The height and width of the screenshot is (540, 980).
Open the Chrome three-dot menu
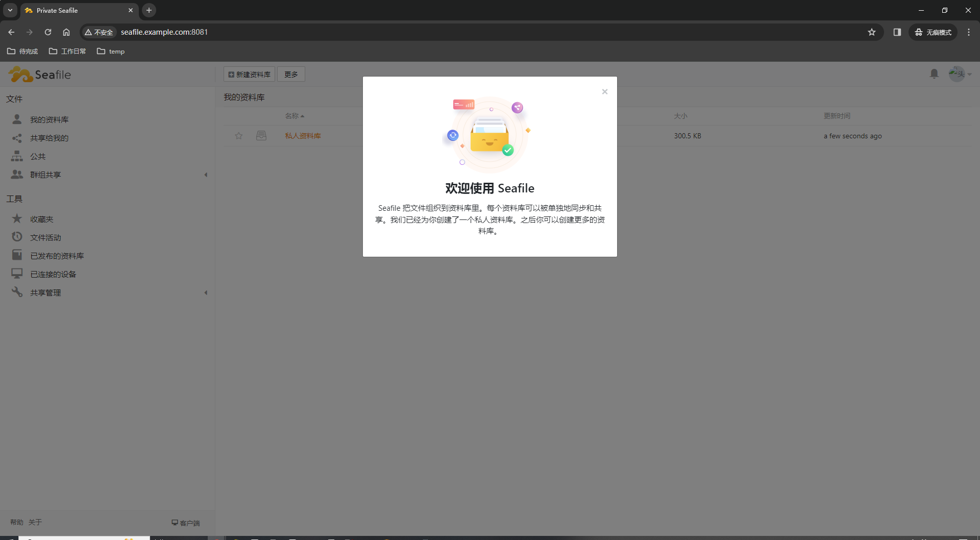pyautogui.click(x=969, y=32)
